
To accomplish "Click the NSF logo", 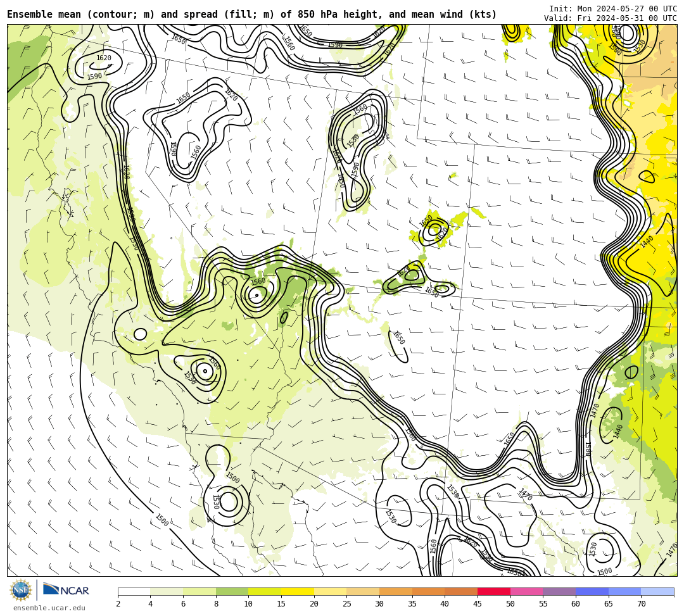I will (x=21, y=590).
